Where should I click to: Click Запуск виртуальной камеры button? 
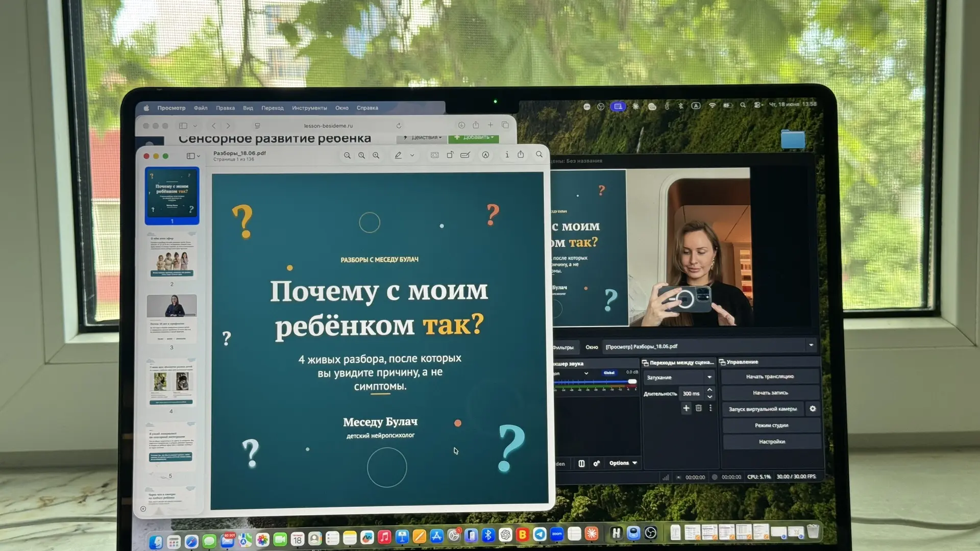click(763, 409)
